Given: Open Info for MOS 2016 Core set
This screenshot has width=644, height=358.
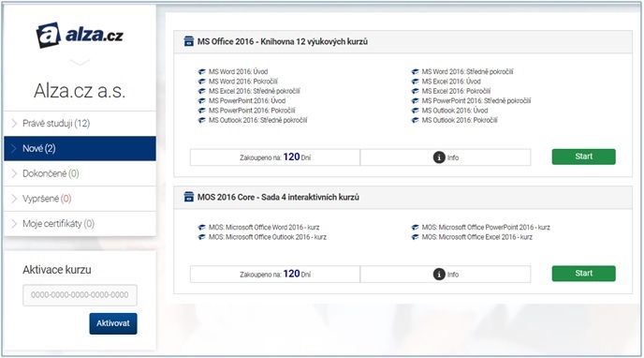Looking at the screenshot, I should [446, 275].
